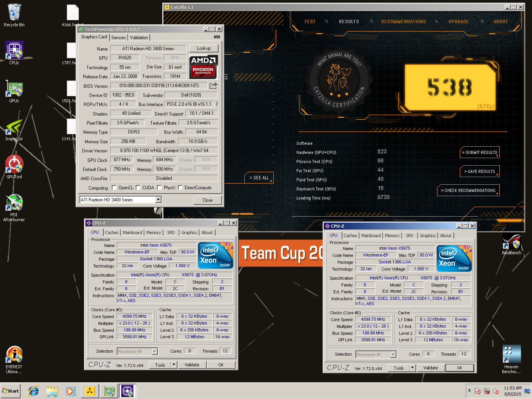Switch to CPU-Z taskbar button

pos(127,391)
